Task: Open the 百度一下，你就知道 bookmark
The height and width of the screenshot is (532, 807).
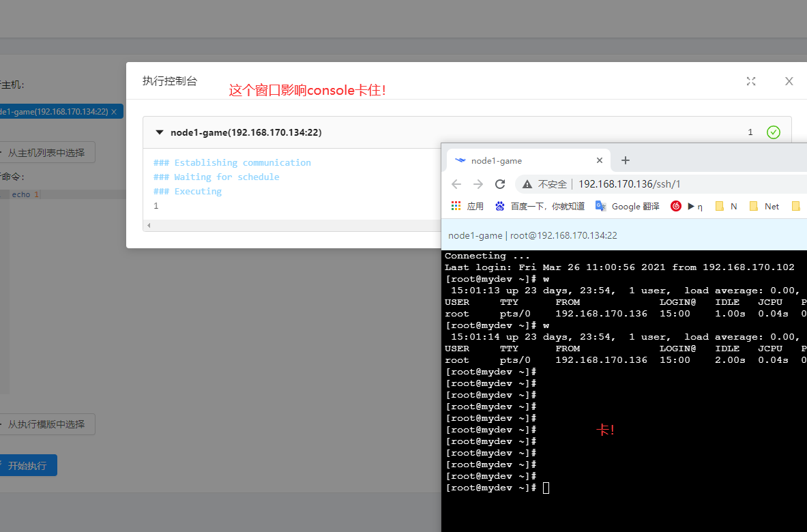Action: (x=540, y=206)
